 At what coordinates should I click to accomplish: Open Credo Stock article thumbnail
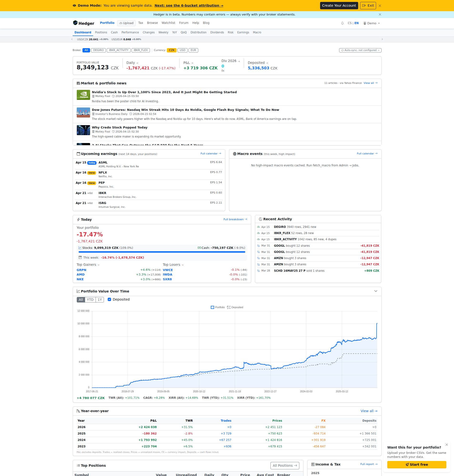pyautogui.click(x=83, y=130)
